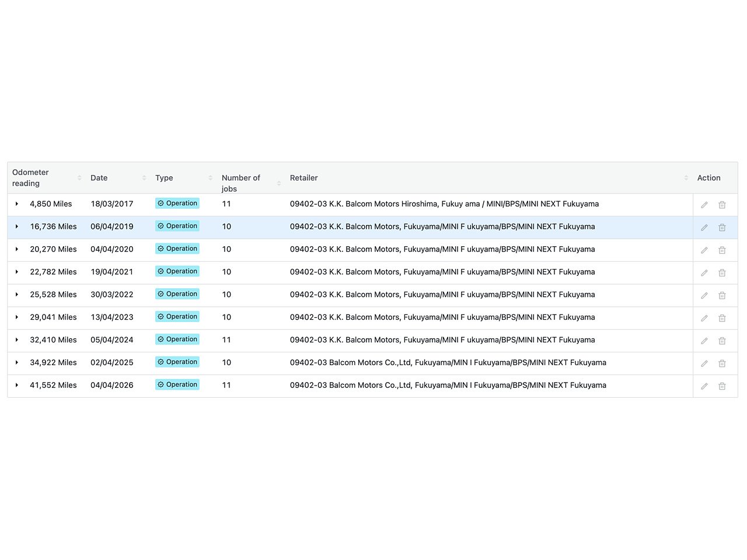Expand the 32,410 Miles row

point(17,339)
